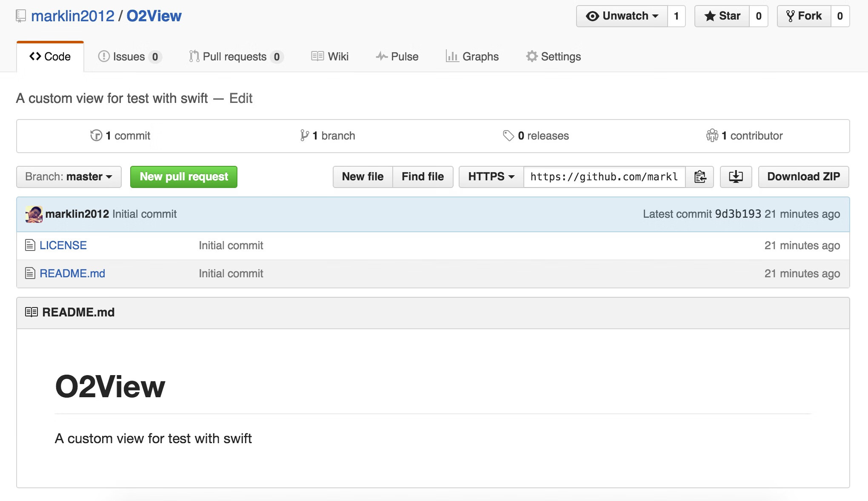Viewport: 868px width, 501px height.
Task: View the stargazers count next to Star
Action: [759, 16]
